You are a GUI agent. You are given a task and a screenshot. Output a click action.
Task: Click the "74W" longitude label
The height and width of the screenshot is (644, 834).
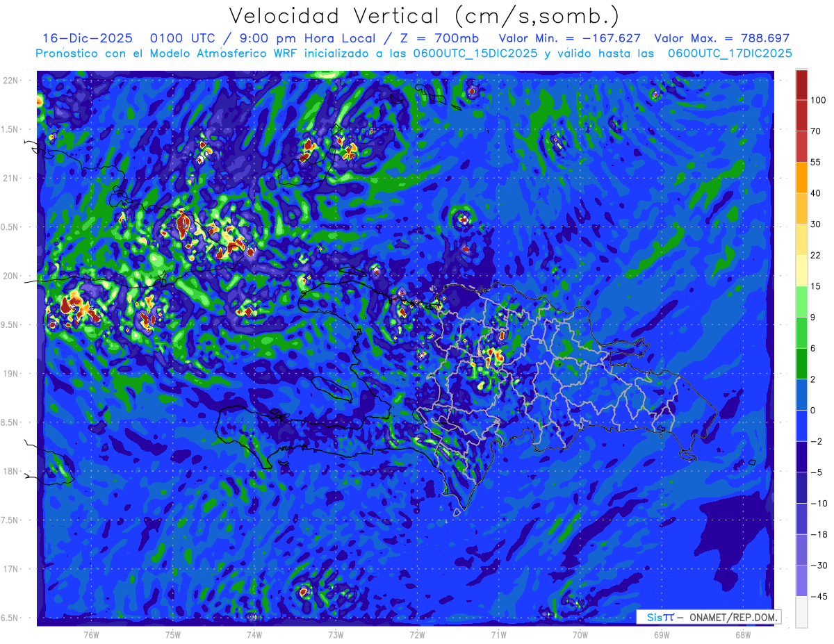tap(254, 635)
